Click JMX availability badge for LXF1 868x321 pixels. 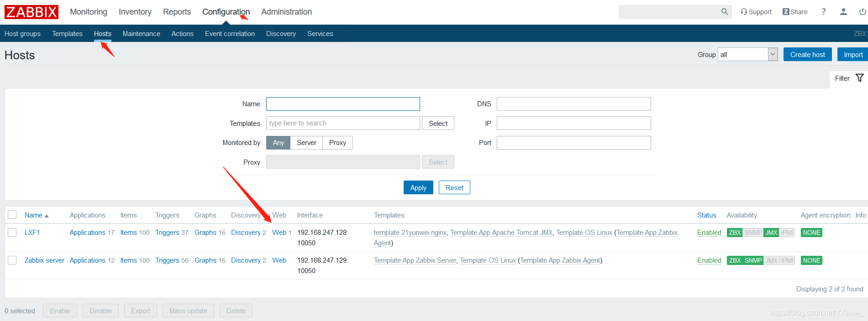pyautogui.click(x=771, y=233)
